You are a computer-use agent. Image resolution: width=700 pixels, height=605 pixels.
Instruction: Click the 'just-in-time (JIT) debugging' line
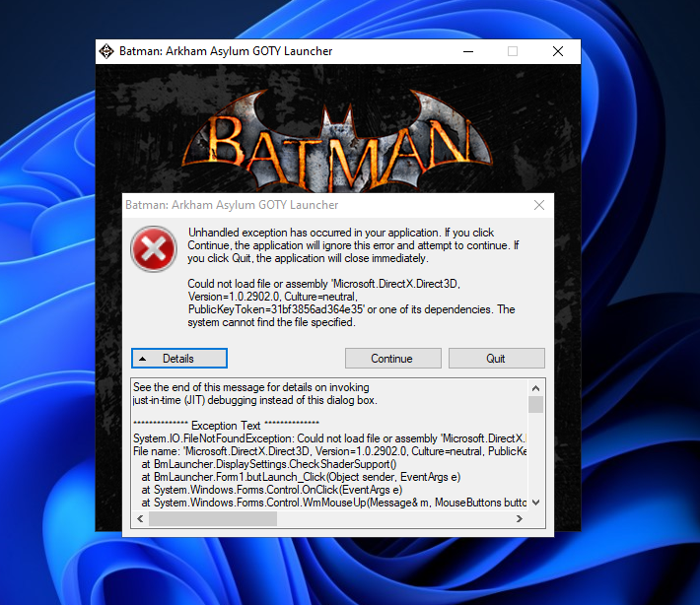click(255, 400)
